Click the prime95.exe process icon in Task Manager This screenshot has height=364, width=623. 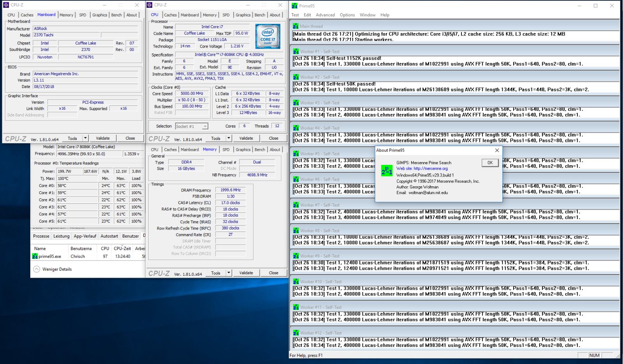point(35,256)
